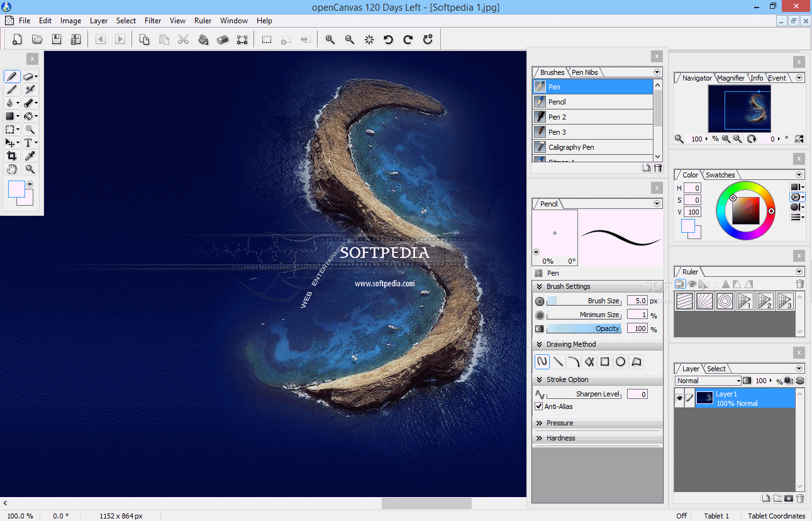Open the Filter menu

tap(153, 21)
